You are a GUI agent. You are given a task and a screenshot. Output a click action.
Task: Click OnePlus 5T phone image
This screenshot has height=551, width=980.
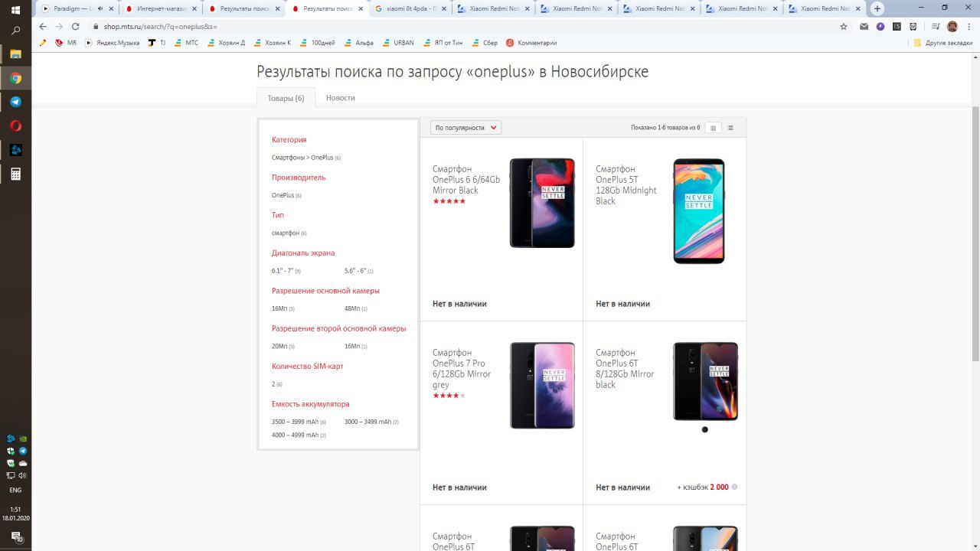tap(698, 211)
